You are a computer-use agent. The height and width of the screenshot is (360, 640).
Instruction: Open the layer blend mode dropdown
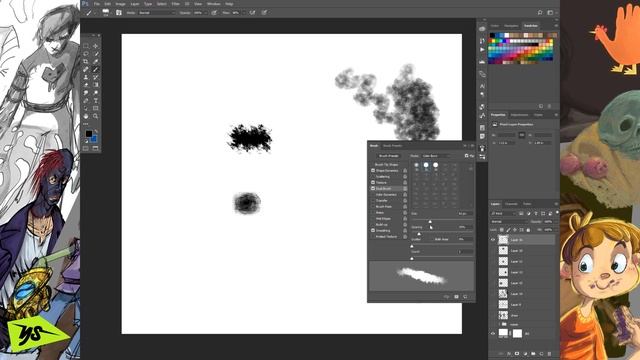pos(509,221)
